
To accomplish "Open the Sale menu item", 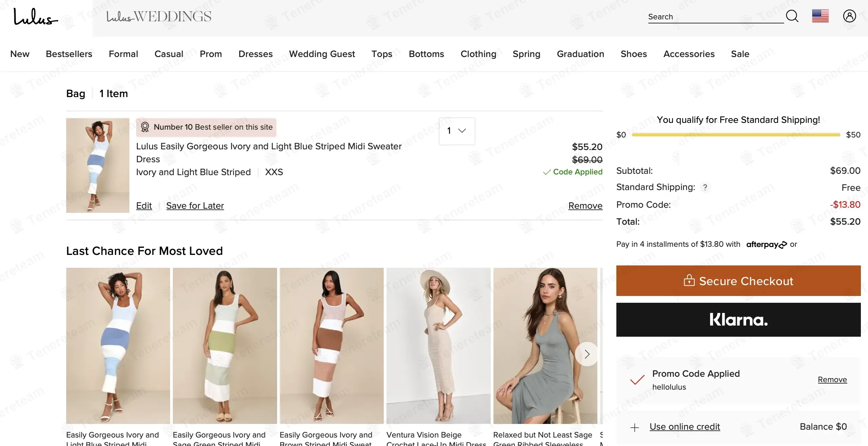I will (x=740, y=54).
